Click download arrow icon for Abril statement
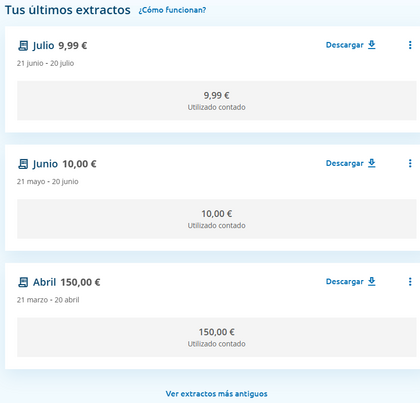 coord(372,281)
